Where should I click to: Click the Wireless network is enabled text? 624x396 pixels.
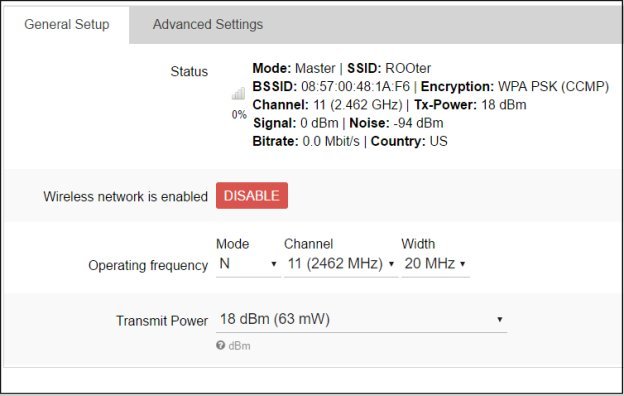(x=125, y=196)
